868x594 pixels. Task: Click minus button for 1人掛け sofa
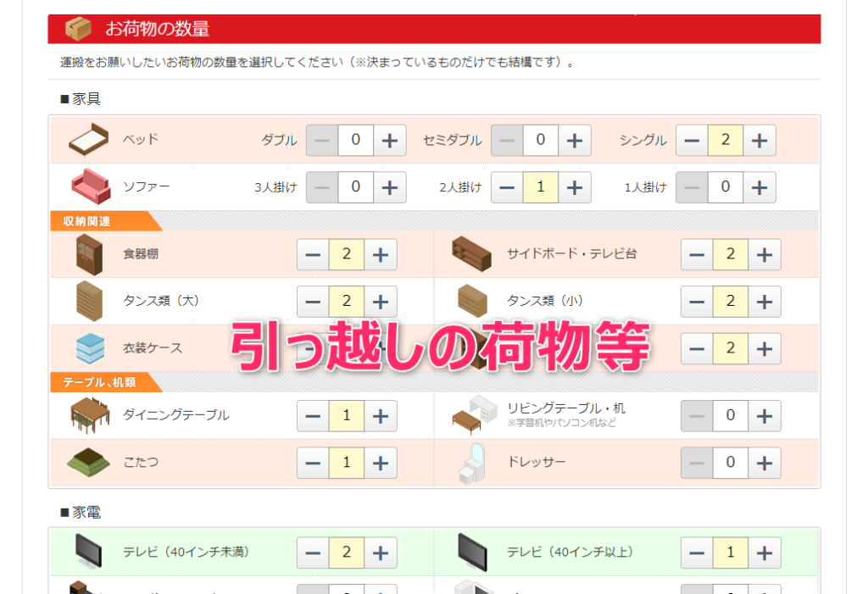(692, 187)
